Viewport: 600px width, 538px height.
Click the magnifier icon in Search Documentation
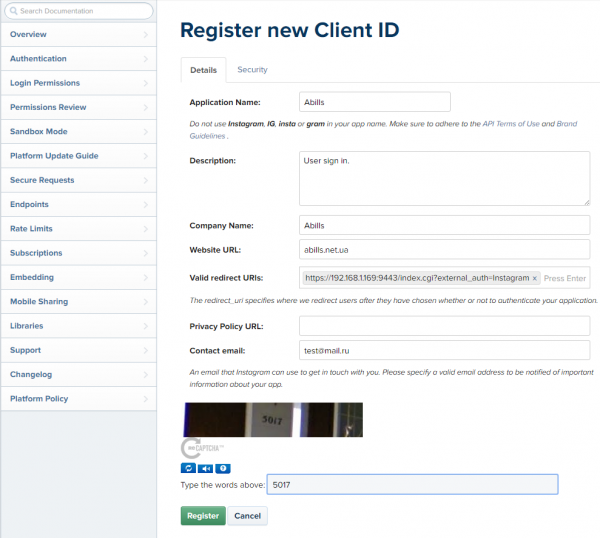pos(13,11)
